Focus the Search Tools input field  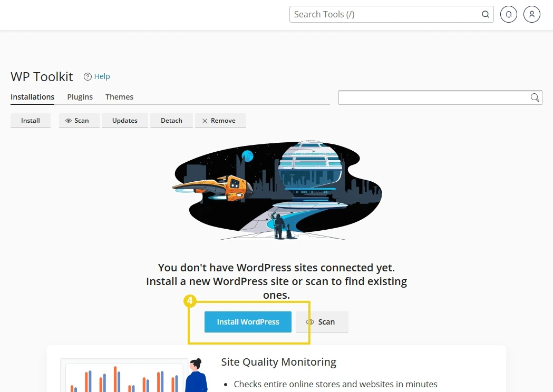[x=385, y=14]
